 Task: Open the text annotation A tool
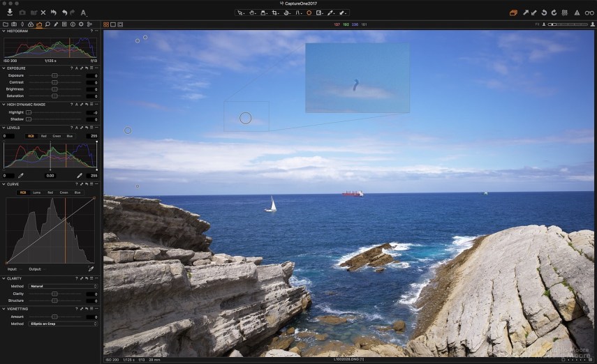[x=83, y=13]
